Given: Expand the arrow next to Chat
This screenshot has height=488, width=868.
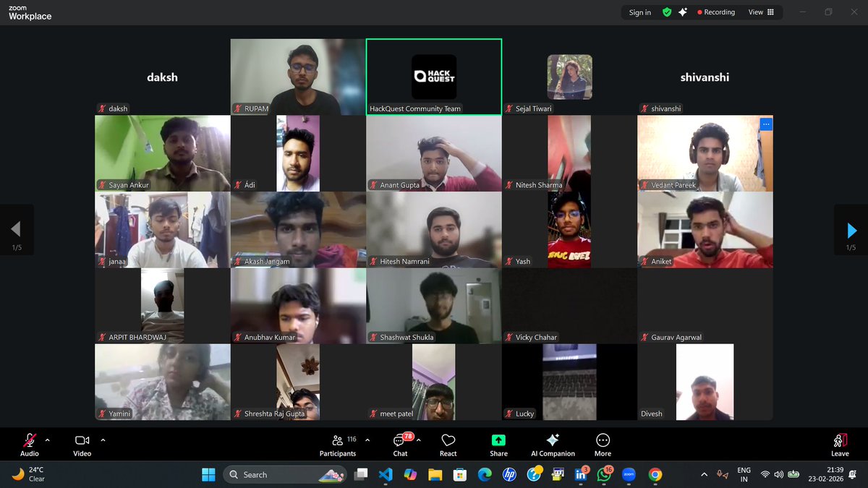Looking at the screenshot, I should tap(419, 440).
